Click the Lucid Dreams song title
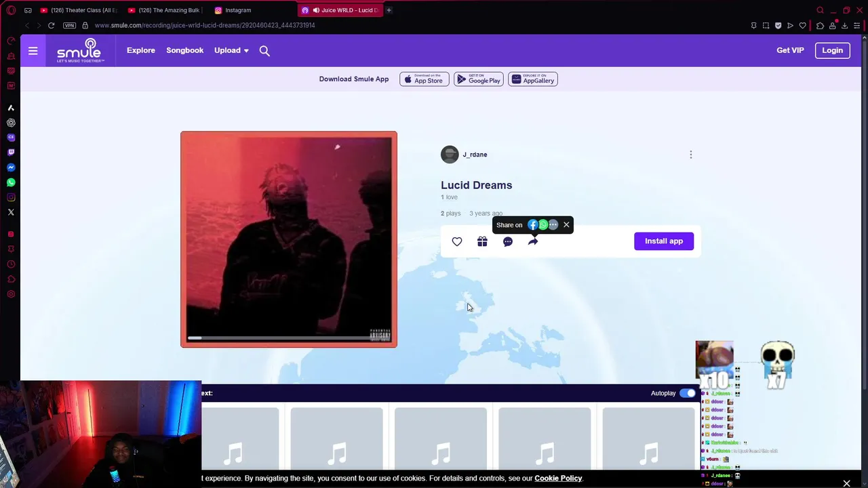 point(476,185)
